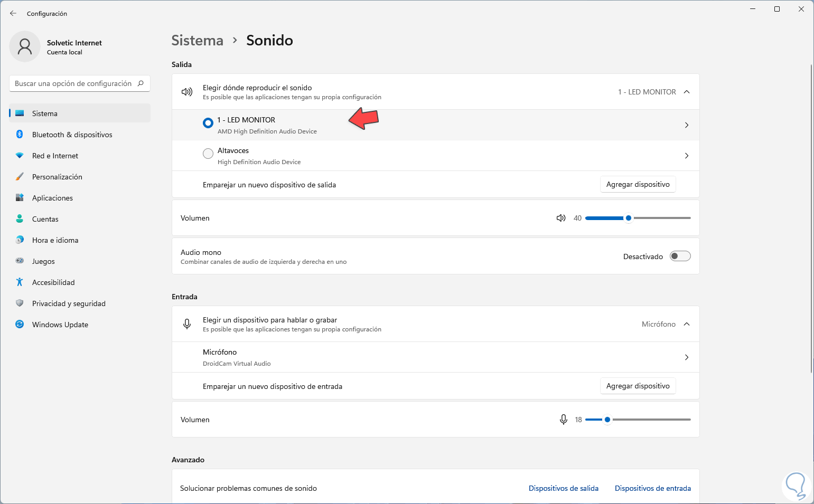
Task: Click Agregar dispositivo for output pairing
Action: (x=638, y=184)
